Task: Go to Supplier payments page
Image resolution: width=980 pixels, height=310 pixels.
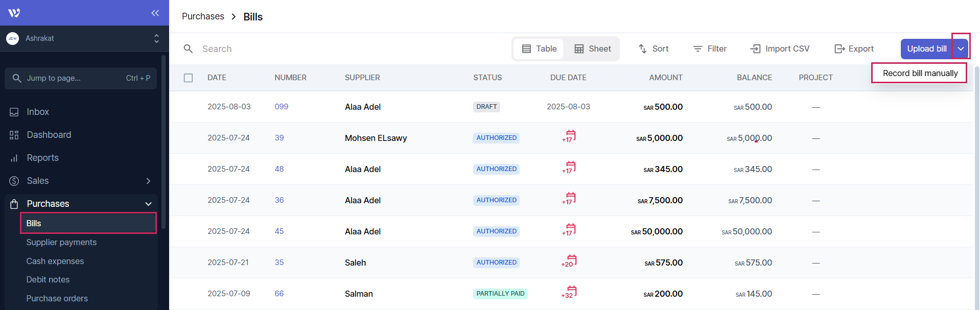Action: [61, 242]
